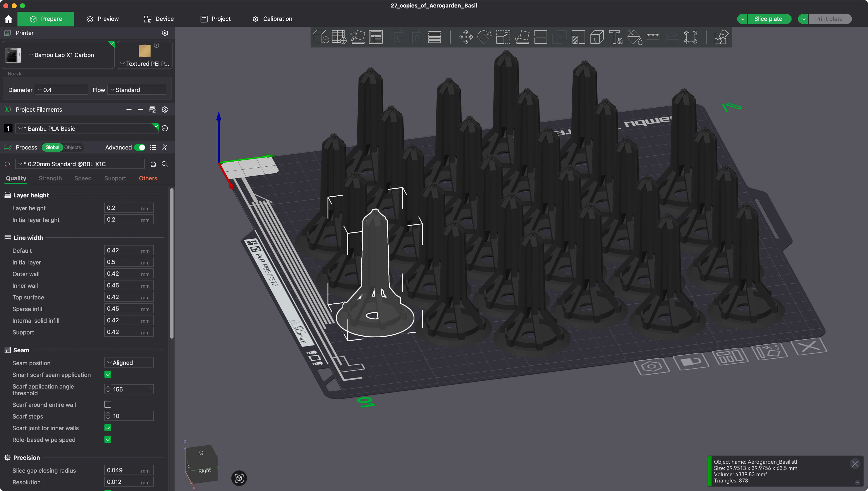868x491 pixels.
Task: Open the Bambu Lab X1 Carbon printer dropdown
Action: click(59, 55)
